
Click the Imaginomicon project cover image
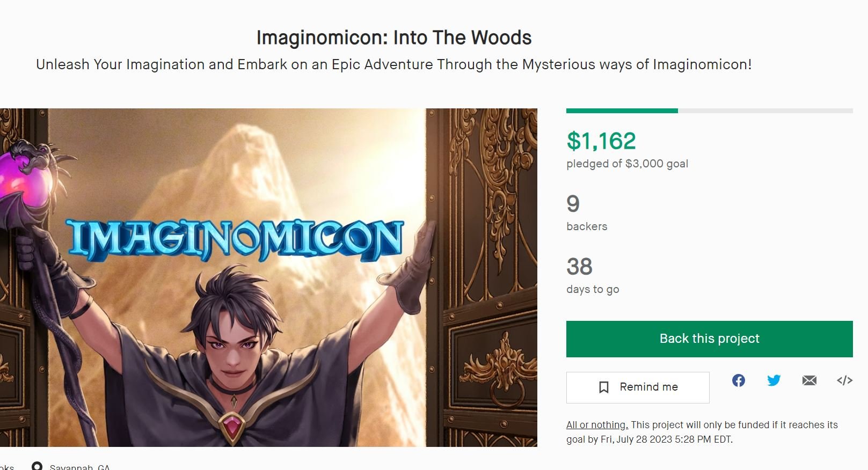click(268, 277)
